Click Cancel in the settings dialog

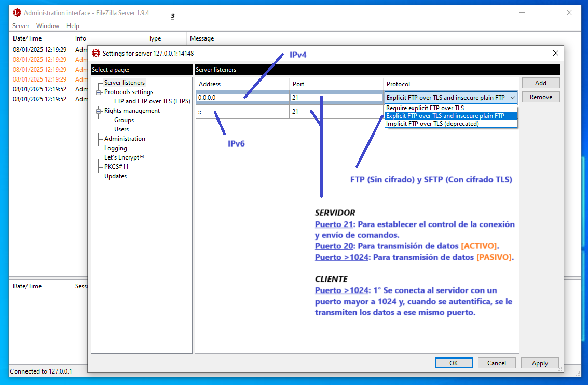[x=497, y=363]
